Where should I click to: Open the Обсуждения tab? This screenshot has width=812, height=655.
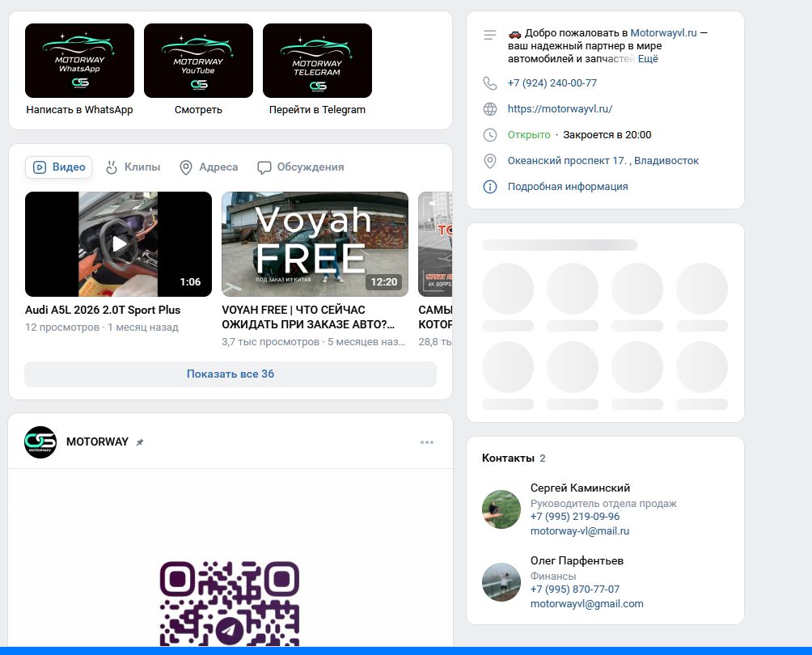(x=301, y=167)
